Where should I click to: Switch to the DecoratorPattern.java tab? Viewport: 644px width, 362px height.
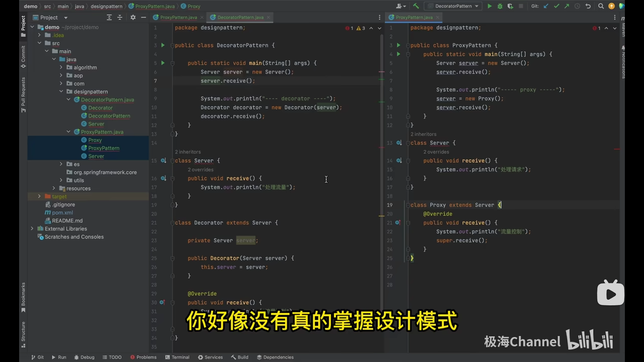tap(240, 17)
